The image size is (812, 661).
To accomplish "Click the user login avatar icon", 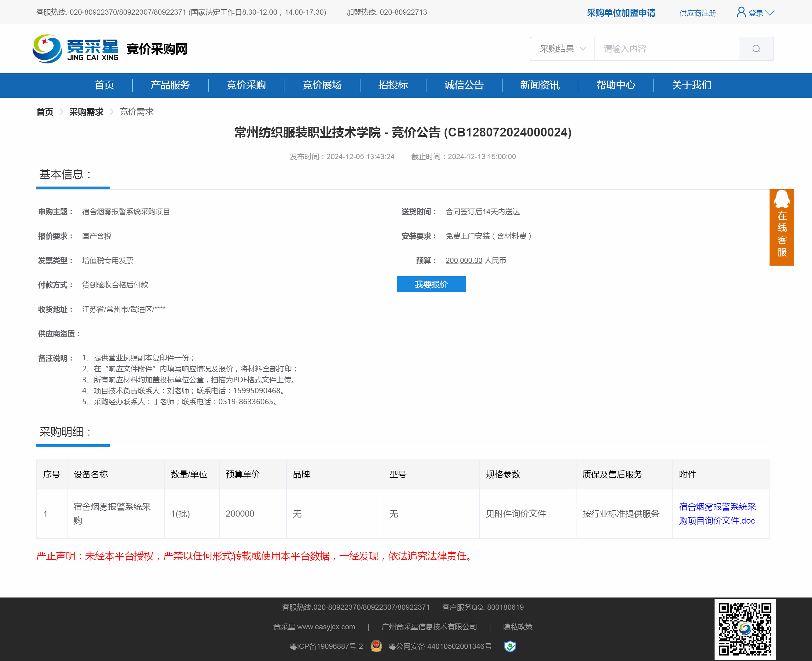I will pos(741,12).
